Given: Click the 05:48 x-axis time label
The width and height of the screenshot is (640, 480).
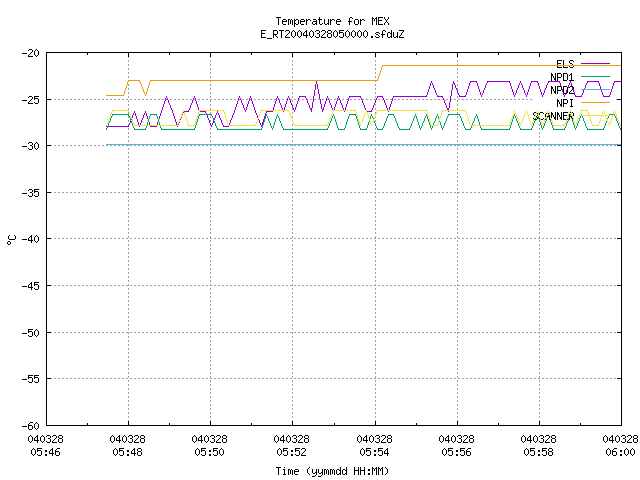Looking at the screenshot, I should [127, 452].
